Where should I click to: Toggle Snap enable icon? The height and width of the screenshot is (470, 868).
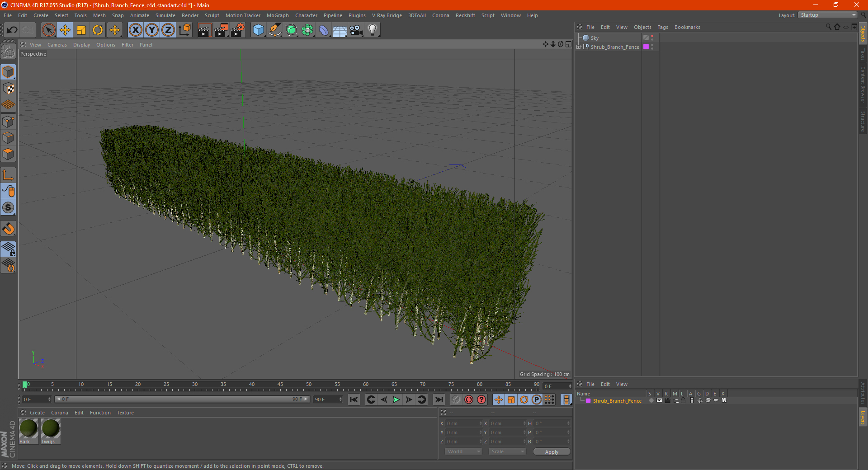pos(9,229)
